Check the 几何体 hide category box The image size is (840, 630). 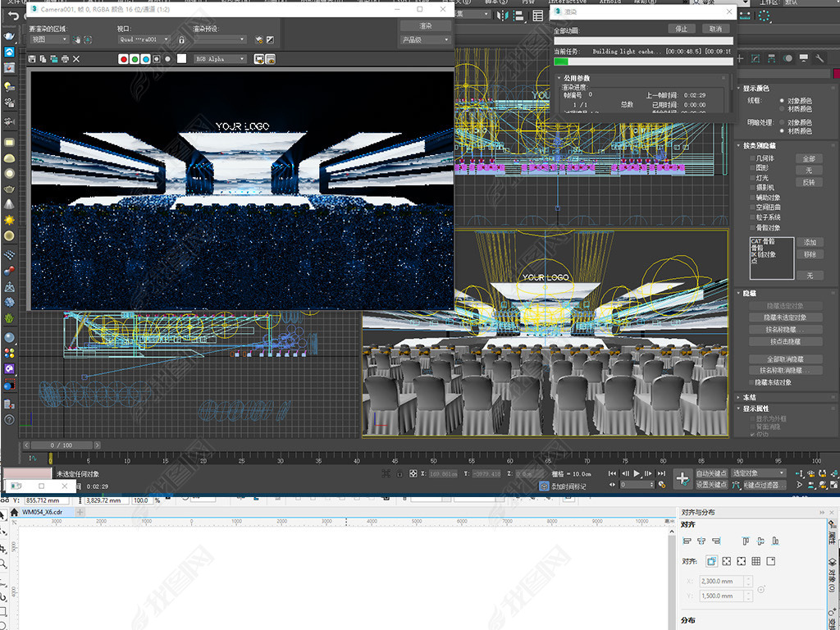click(752, 158)
